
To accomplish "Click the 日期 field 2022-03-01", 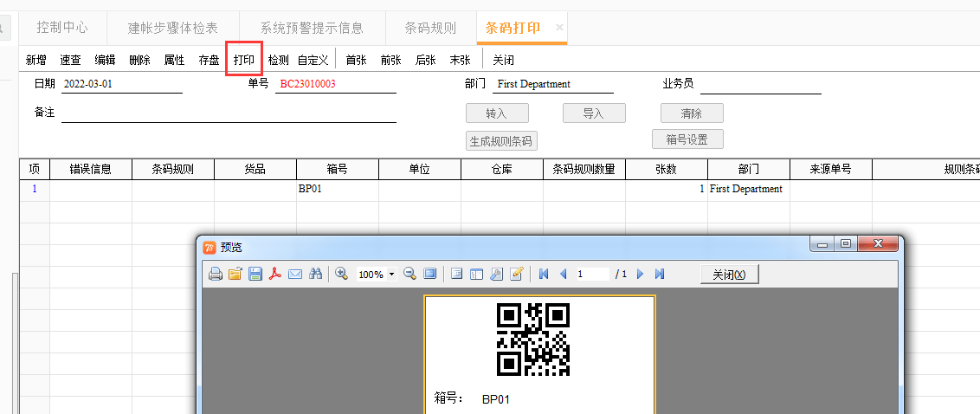I will [122, 84].
